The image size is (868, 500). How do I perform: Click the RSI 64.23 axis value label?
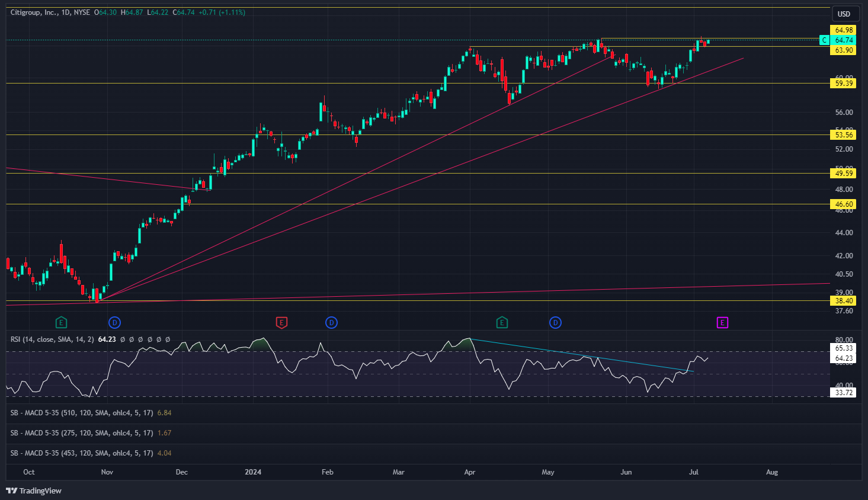click(x=844, y=358)
